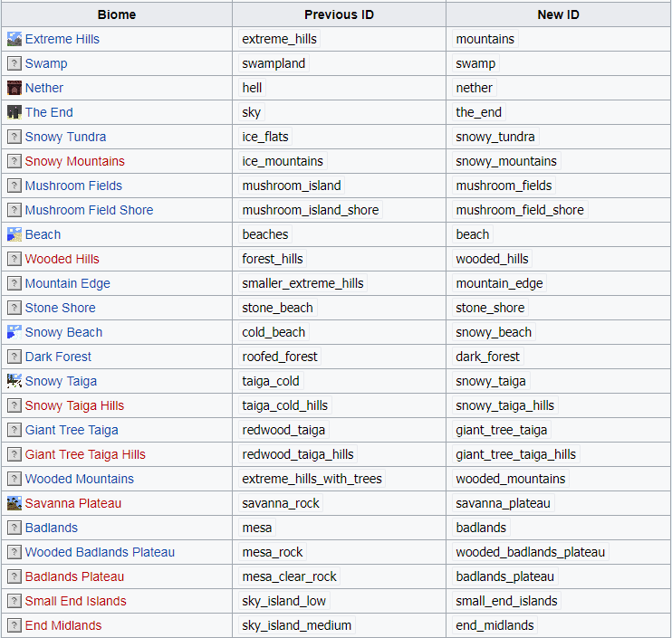Follow the Dark Forest link
Viewport: 672px width, 638px height.
tap(58, 357)
